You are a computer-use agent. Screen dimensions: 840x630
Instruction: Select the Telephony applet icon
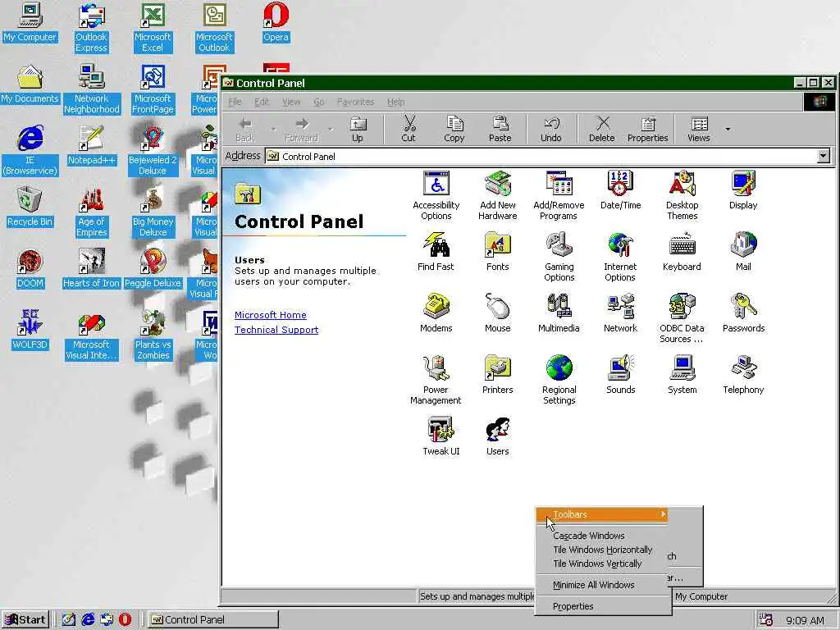click(x=743, y=374)
